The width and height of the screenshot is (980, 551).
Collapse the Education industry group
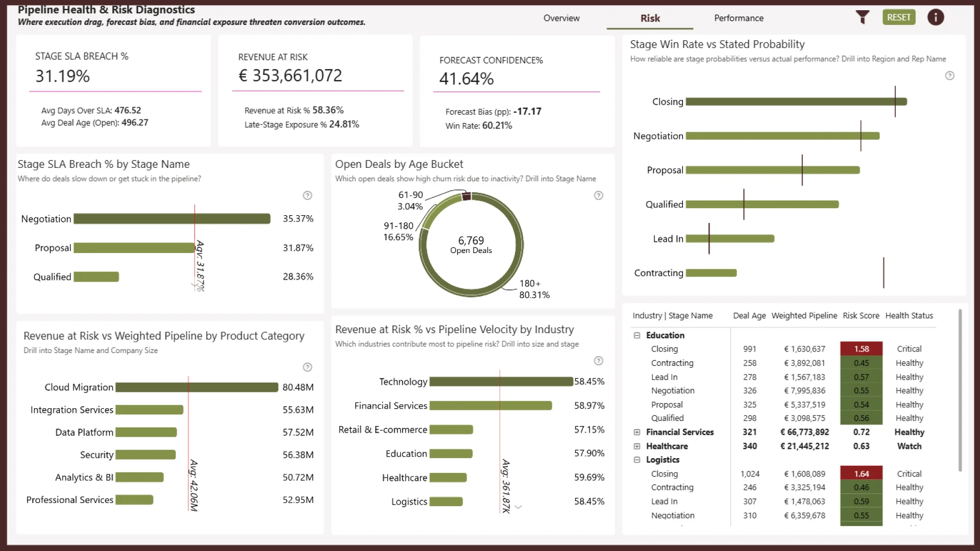tap(637, 335)
